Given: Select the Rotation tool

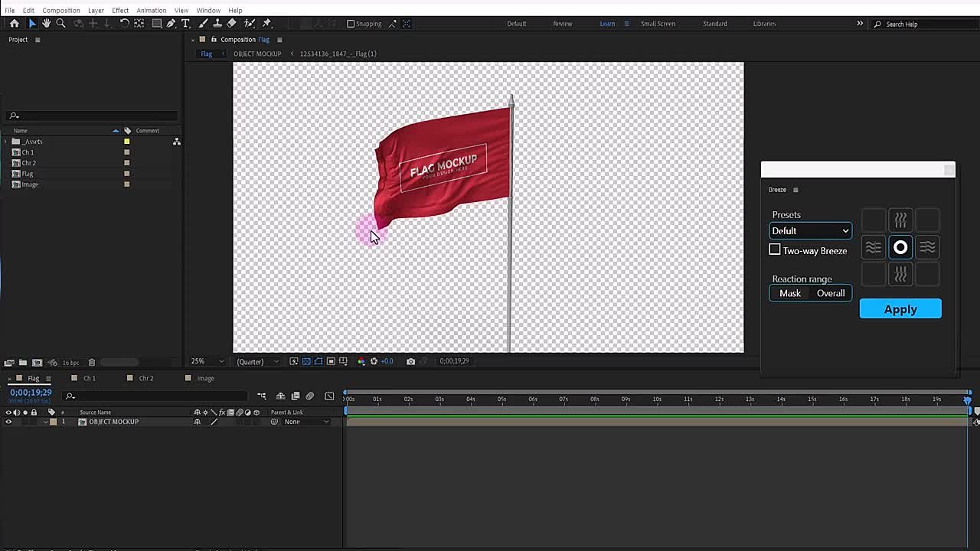Looking at the screenshot, I should coord(125,24).
